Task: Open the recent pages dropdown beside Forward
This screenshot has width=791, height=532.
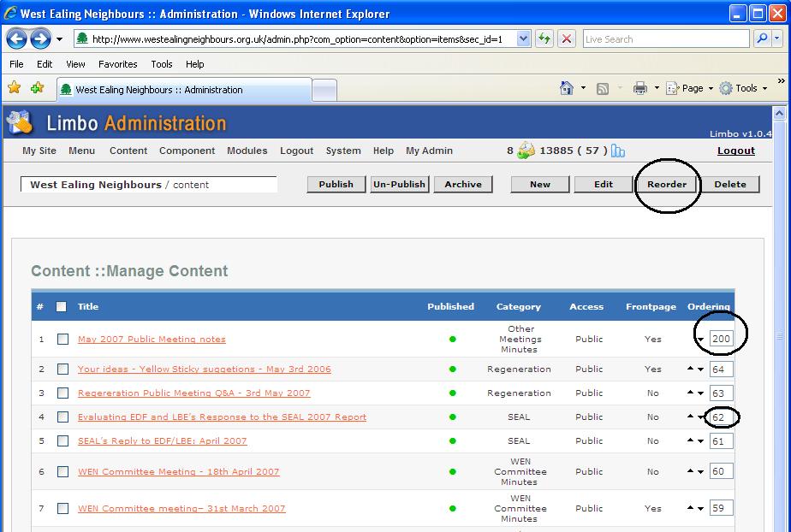Action: pos(59,38)
